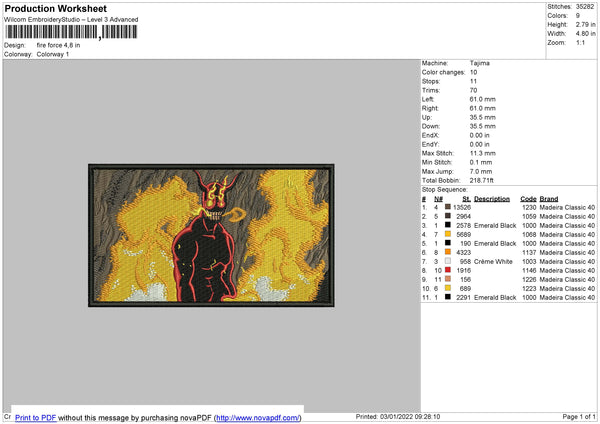Image resolution: width=600 pixels, height=424 pixels.
Task: Click the Stitches value 35282
Action: (585, 7)
